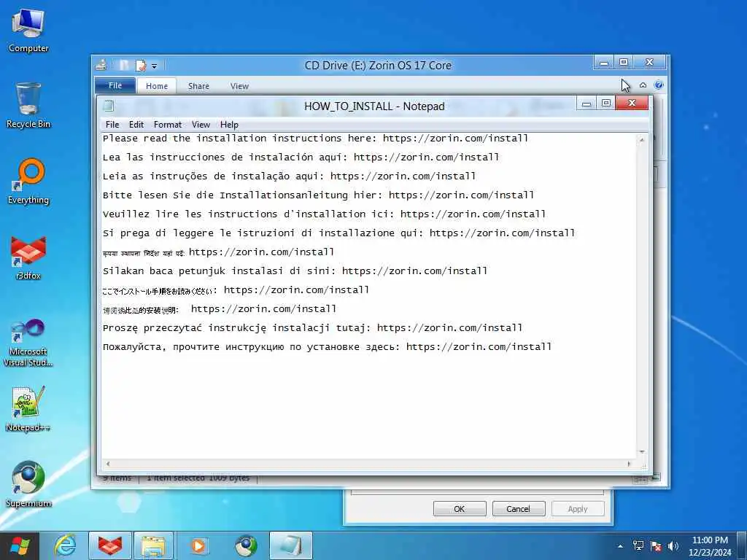Image resolution: width=747 pixels, height=560 pixels.
Task: Open Internet Explorer from the taskbar
Action: (65, 545)
